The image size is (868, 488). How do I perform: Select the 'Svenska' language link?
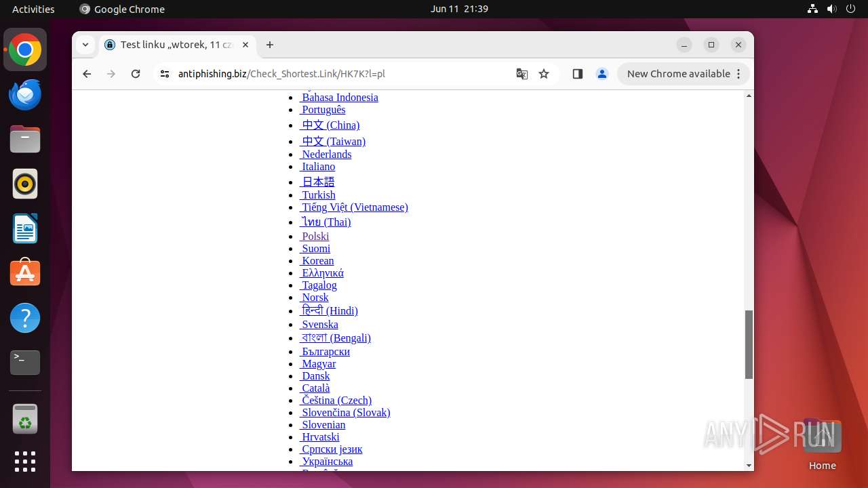pos(319,325)
